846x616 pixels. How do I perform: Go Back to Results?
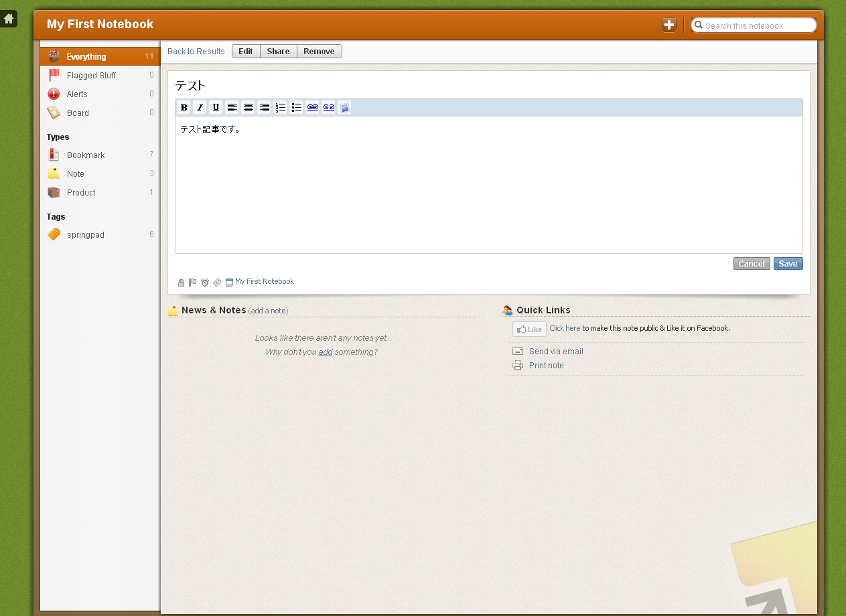click(x=196, y=52)
